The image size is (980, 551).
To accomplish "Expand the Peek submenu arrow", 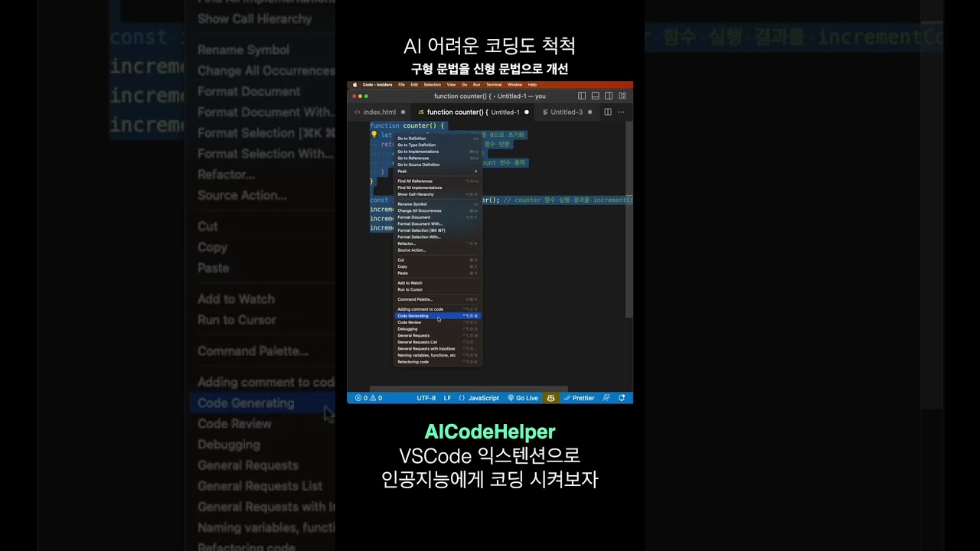I will (475, 171).
